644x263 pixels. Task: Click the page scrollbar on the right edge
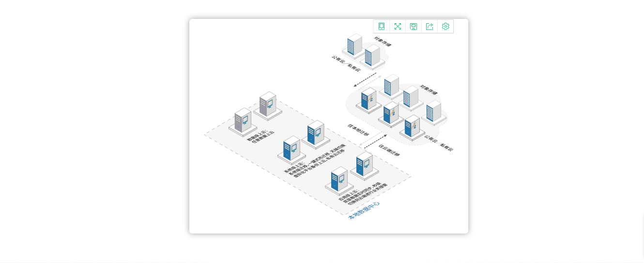[642, 237]
